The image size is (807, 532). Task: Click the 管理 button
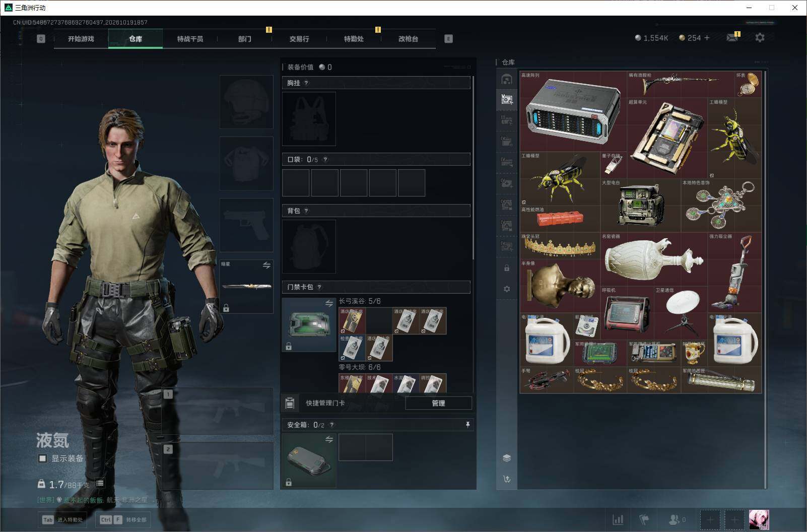(x=438, y=403)
